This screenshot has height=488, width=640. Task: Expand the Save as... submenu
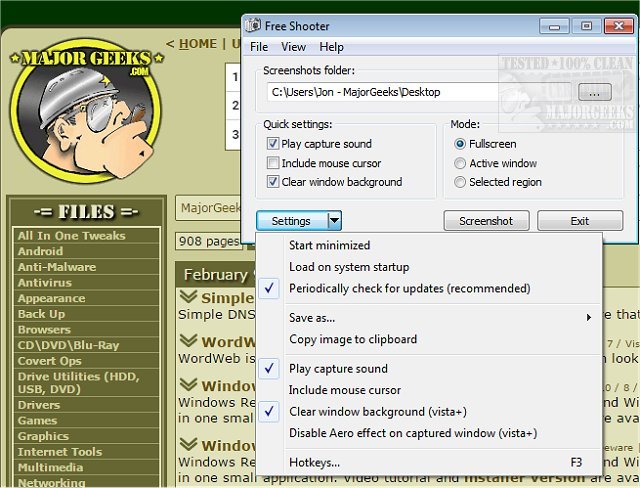429,317
